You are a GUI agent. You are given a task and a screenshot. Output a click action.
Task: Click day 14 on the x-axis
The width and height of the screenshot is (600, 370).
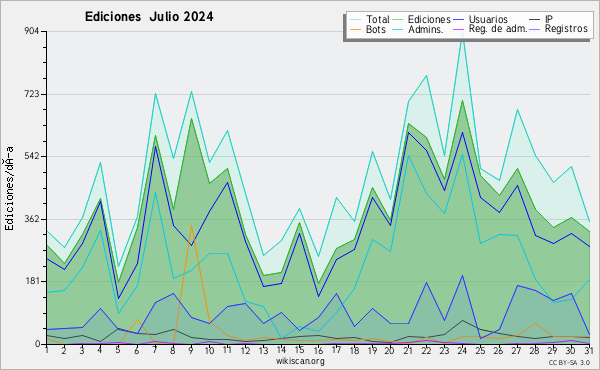(281, 350)
